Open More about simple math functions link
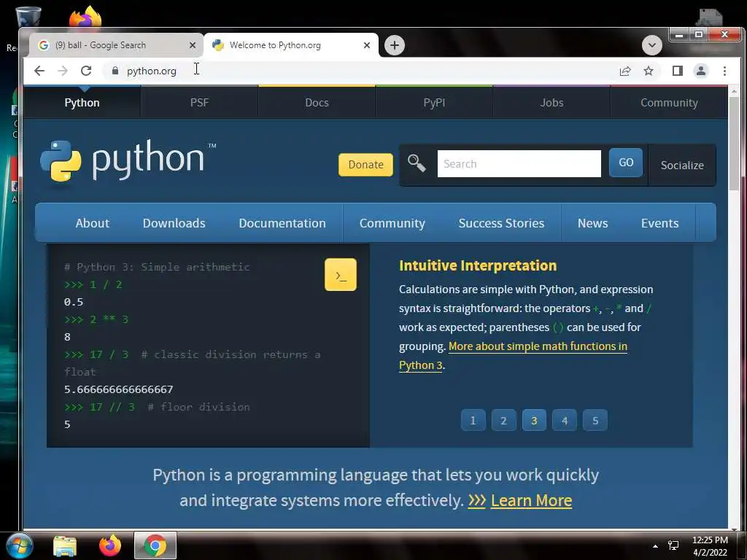 click(x=538, y=346)
